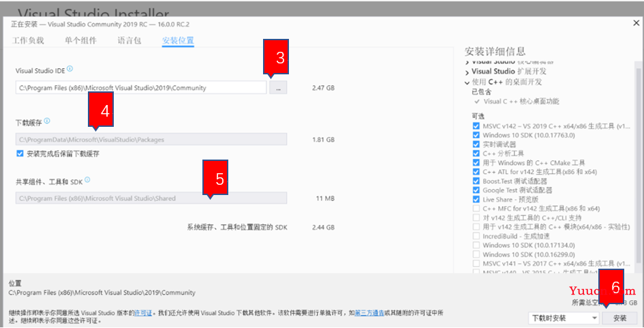
Task: Click the Visual Studio IDE install path field
Action: [141, 87]
